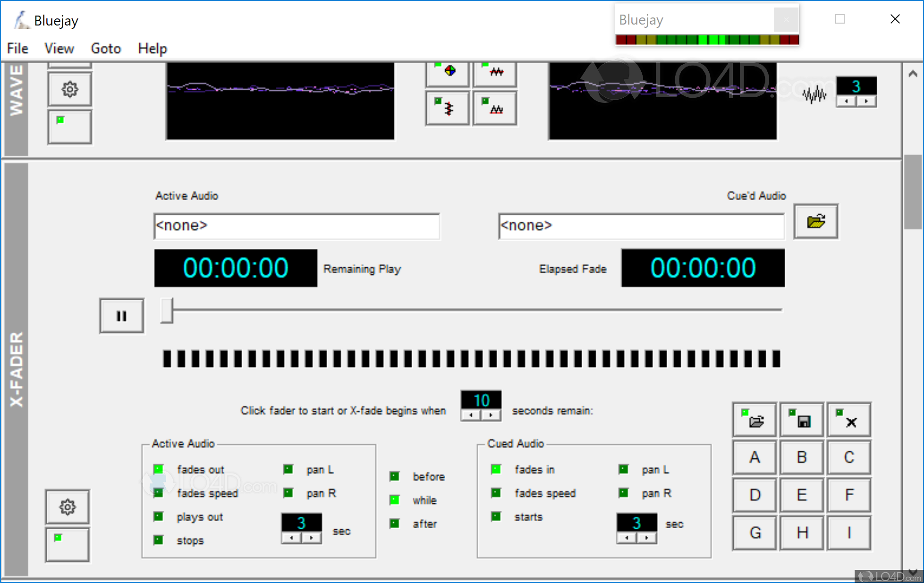Click the crossfader slider handle

[x=167, y=310]
